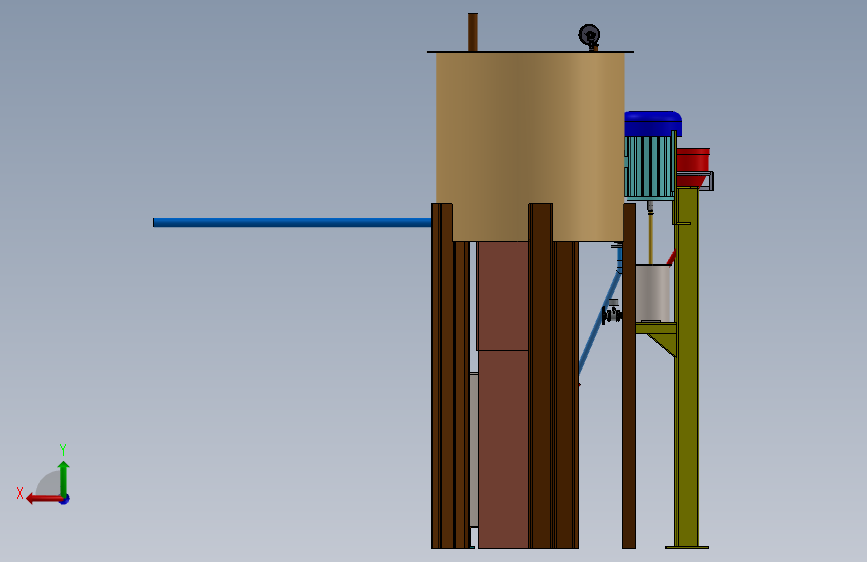
Task: Select the leftmost dark brown support leg
Action: [x=442, y=376]
